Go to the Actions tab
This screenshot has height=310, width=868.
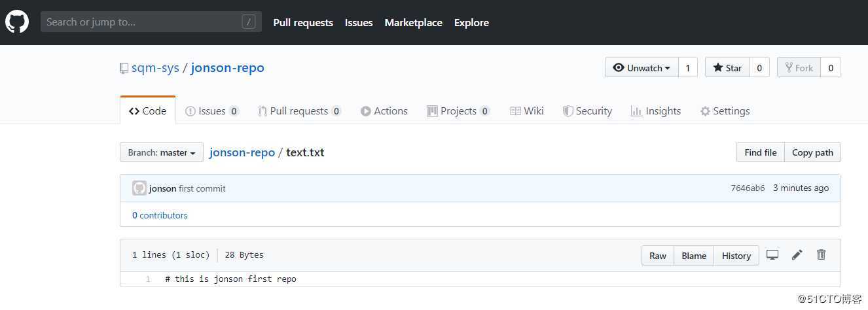point(384,111)
